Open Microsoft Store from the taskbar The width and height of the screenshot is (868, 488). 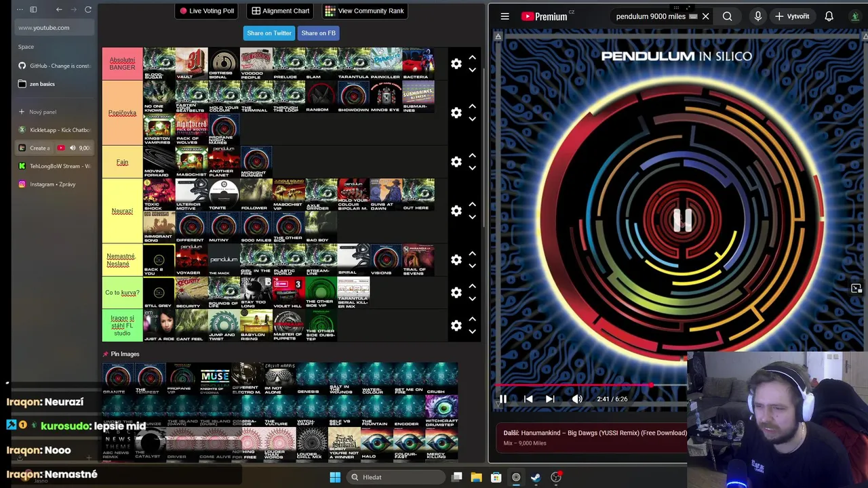pos(496,477)
